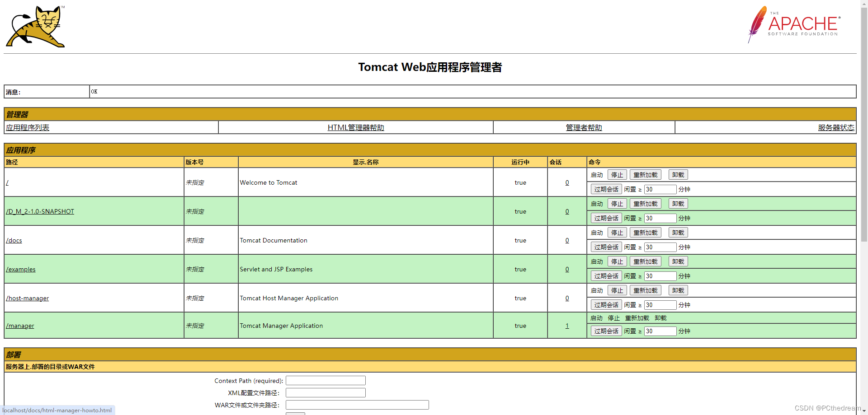Open session count 0 for /D_M_2-1.0-SNAPSHOT

pyautogui.click(x=567, y=211)
